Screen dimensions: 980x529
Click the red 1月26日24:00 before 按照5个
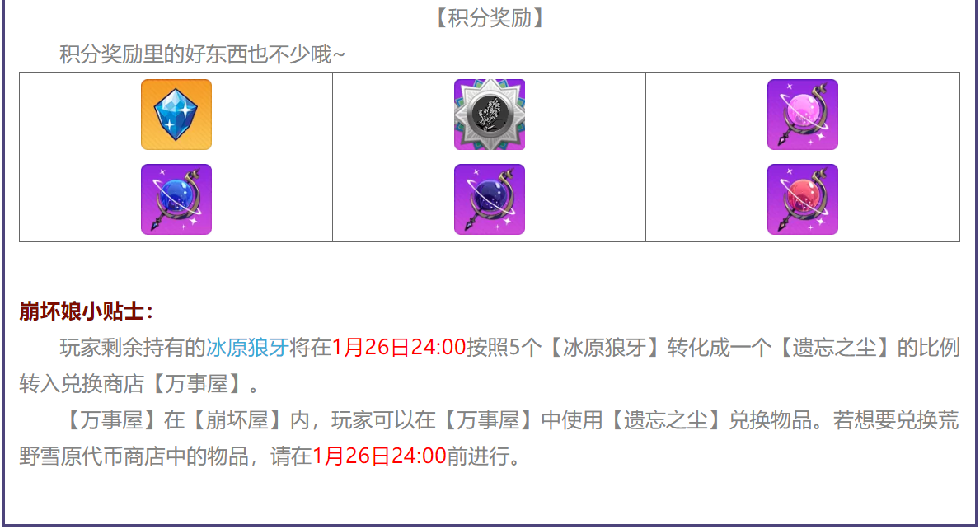coord(399,347)
